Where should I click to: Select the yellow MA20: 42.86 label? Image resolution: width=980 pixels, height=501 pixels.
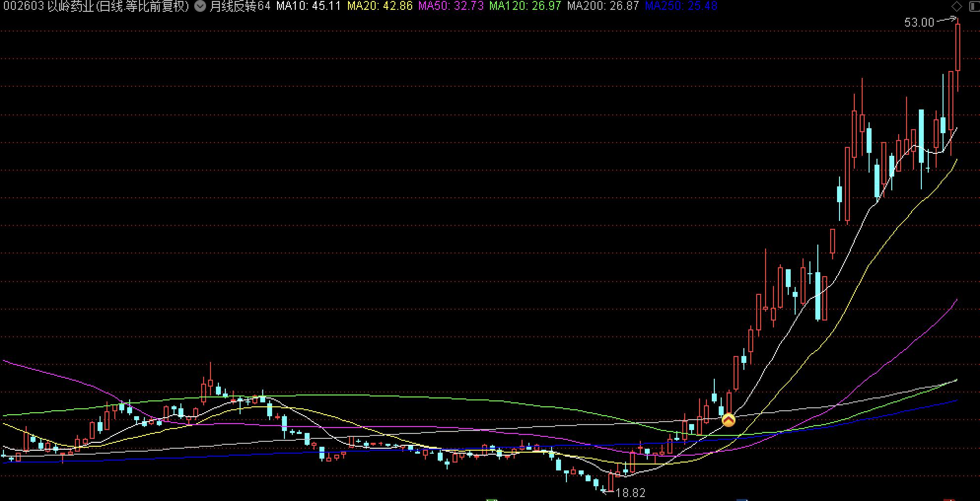[380, 6]
